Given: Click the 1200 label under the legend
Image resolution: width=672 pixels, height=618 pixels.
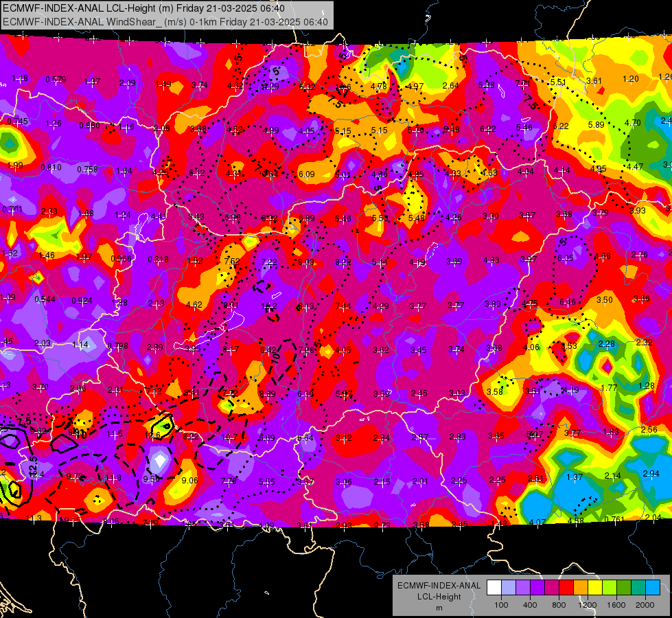Looking at the screenshot, I should click(x=587, y=605).
